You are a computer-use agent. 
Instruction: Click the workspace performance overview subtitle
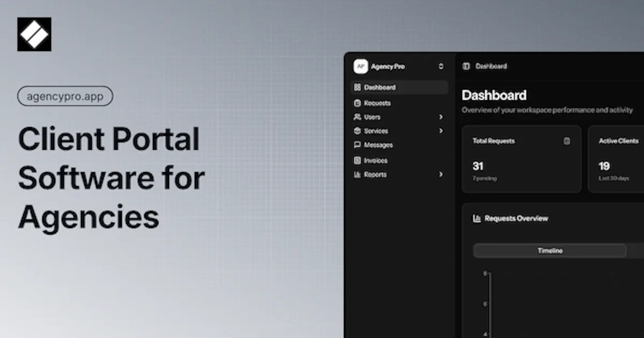(x=547, y=110)
